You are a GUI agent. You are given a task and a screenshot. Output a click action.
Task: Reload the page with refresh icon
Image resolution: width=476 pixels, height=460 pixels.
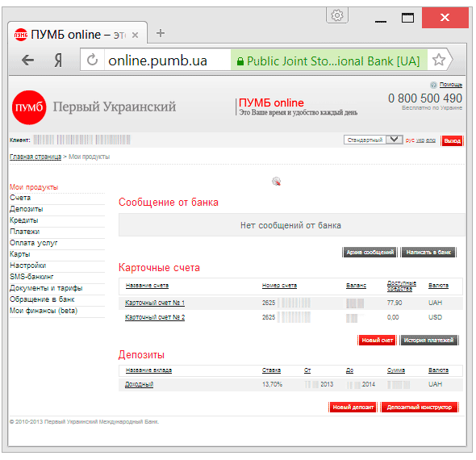(92, 60)
